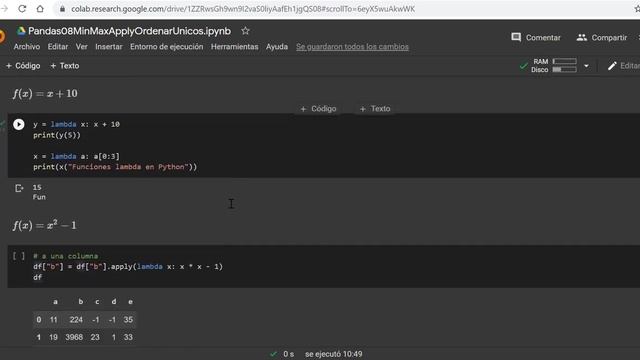Image resolution: width=640 pixels, height=360 pixels.
Task: Click column header e in dataframe output
Action: tap(130, 302)
